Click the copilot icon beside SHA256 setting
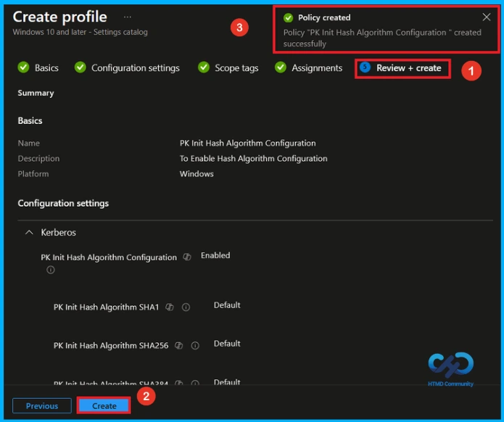 click(x=178, y=346)
